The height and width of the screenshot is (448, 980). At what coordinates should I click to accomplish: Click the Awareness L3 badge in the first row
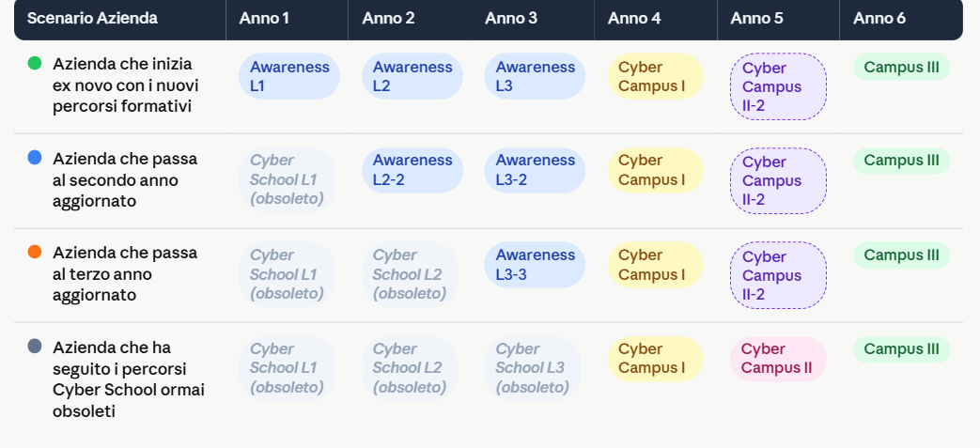[535, 76]
